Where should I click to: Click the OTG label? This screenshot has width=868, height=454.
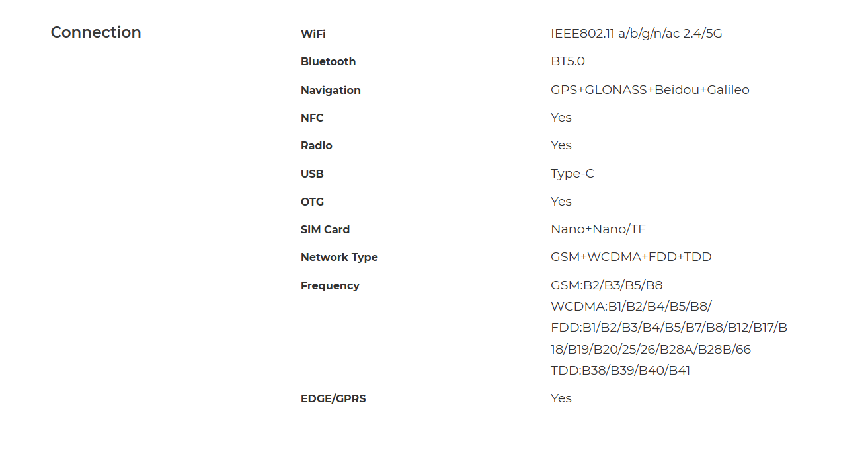[x=313, y=202]
